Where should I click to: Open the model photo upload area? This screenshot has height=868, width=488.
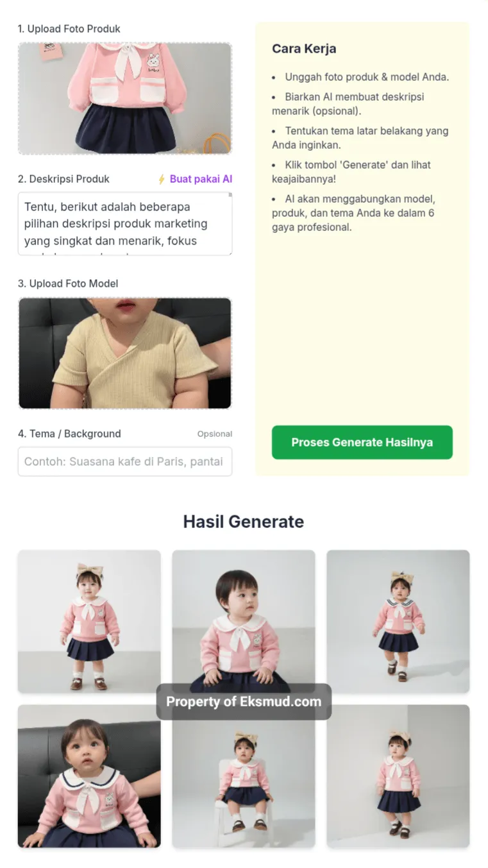[x=124, y=353]
